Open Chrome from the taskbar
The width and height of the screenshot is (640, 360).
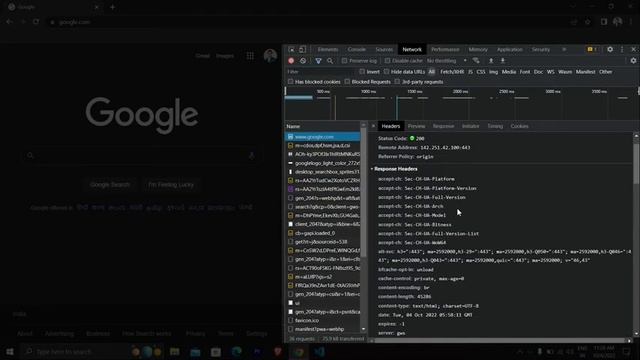(x=299, y=351)
